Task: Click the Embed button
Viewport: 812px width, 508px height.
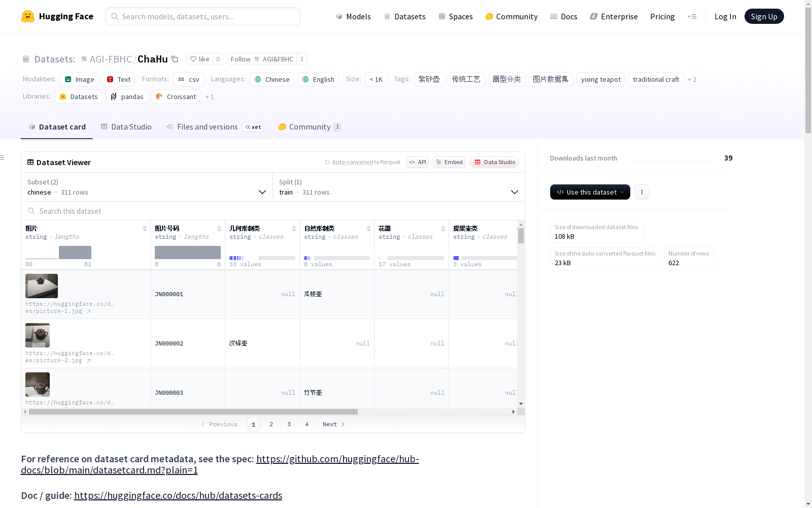Action: tap(449, 162)
